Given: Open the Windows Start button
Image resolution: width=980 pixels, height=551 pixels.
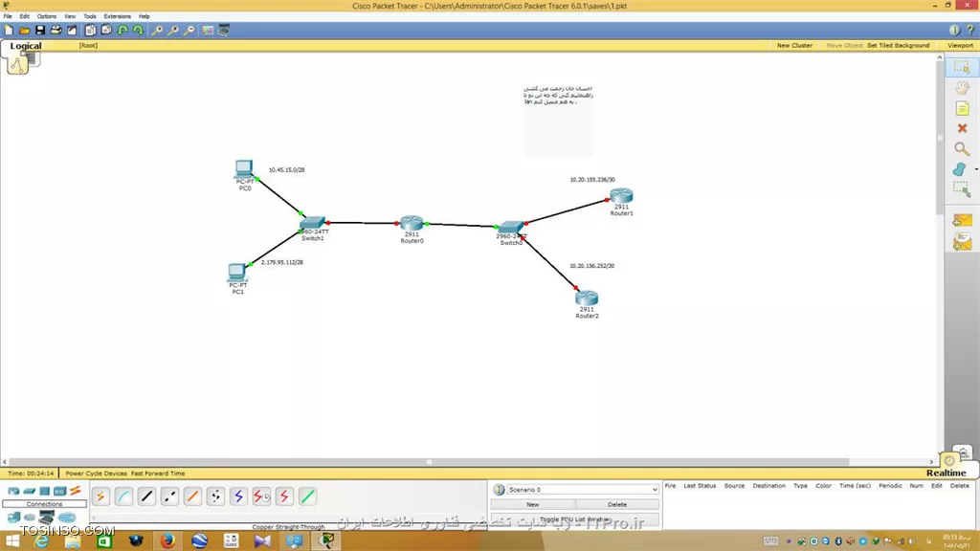Looking at the screenshot, I should (x=11, y=541).
